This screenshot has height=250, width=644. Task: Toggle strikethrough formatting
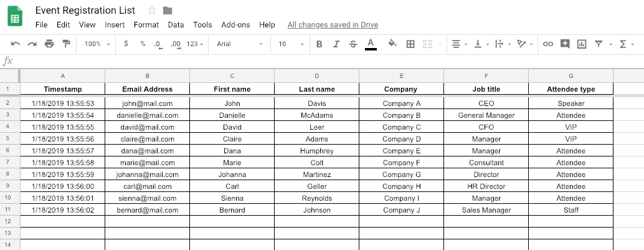tap(353, 44)
